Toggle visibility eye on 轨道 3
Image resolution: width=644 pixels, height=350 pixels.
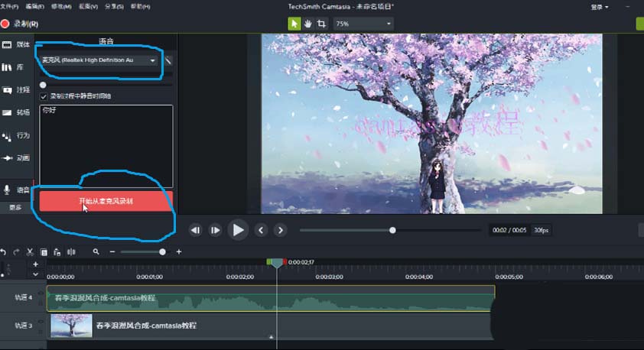click(41, 321)
